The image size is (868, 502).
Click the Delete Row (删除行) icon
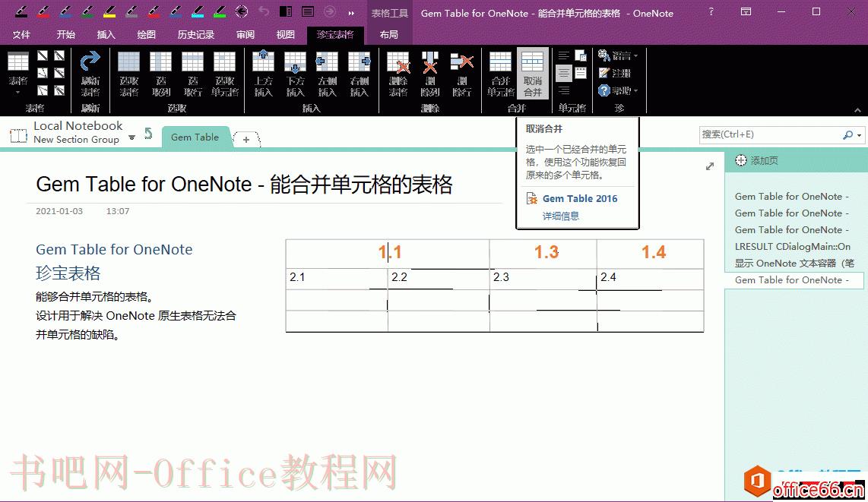[461, 73]
